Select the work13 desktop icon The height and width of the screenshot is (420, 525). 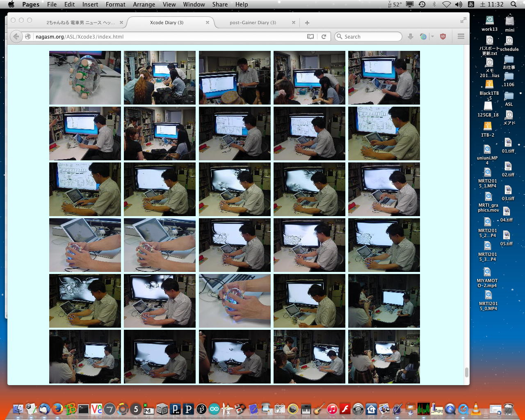pyautogui.click(x=489, y=23)
